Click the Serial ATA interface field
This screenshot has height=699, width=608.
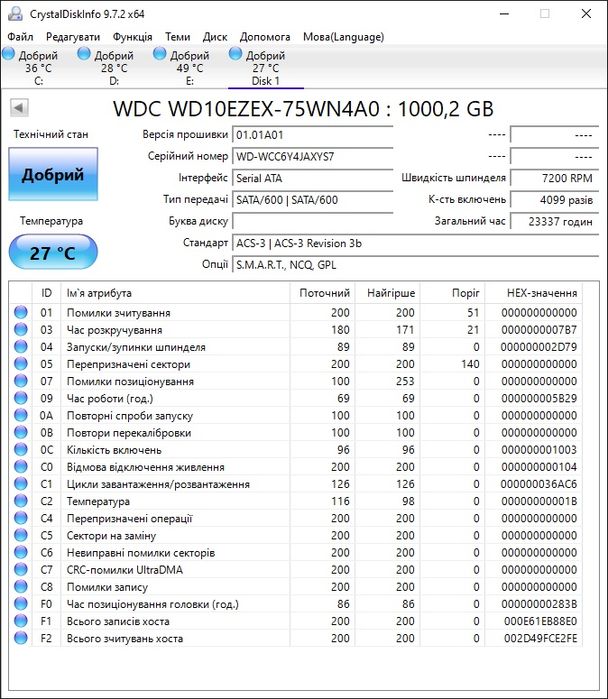312,178
